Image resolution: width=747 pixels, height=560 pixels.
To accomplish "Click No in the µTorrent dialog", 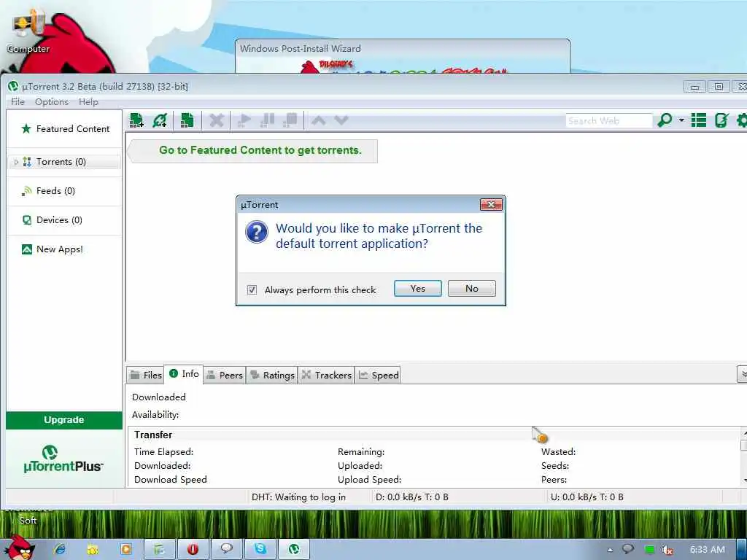I will 472,289.
